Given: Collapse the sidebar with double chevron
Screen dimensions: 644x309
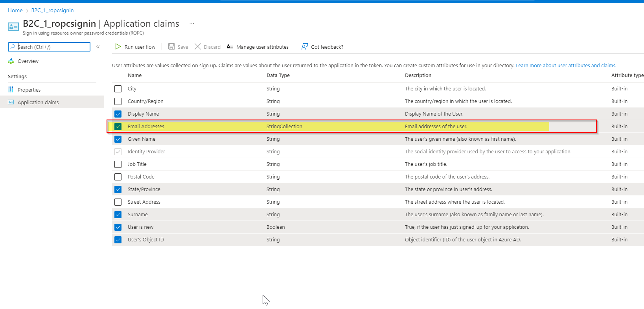Looking at the screenshot, I should click(98, 47).
